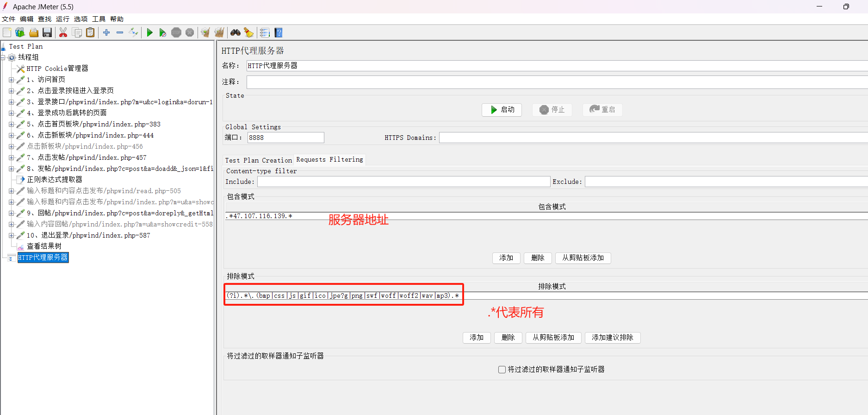868x415 pixels.
Task: Select the HTTP Cookie管理器 tree item
Action: coord(57,69)
